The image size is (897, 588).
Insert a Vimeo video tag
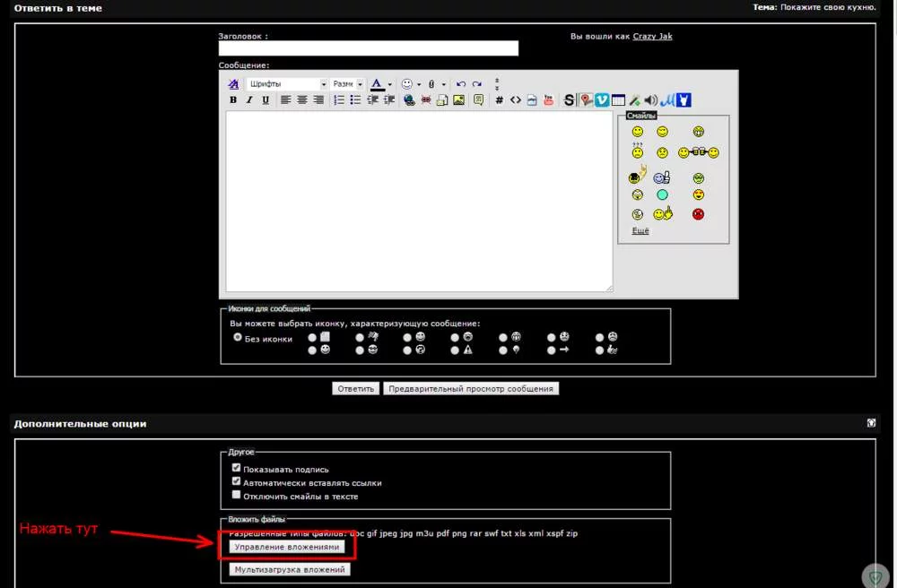tap(602, 100)
